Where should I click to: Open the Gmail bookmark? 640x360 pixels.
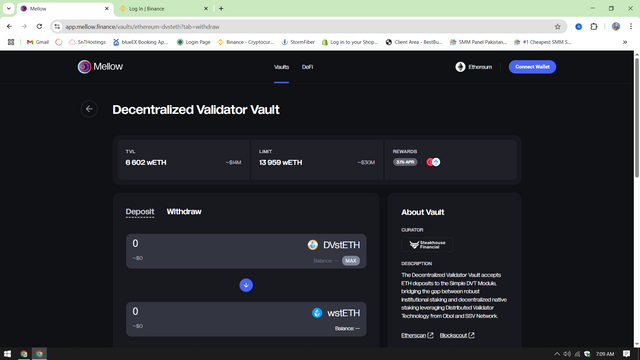[x=38, y=42]
